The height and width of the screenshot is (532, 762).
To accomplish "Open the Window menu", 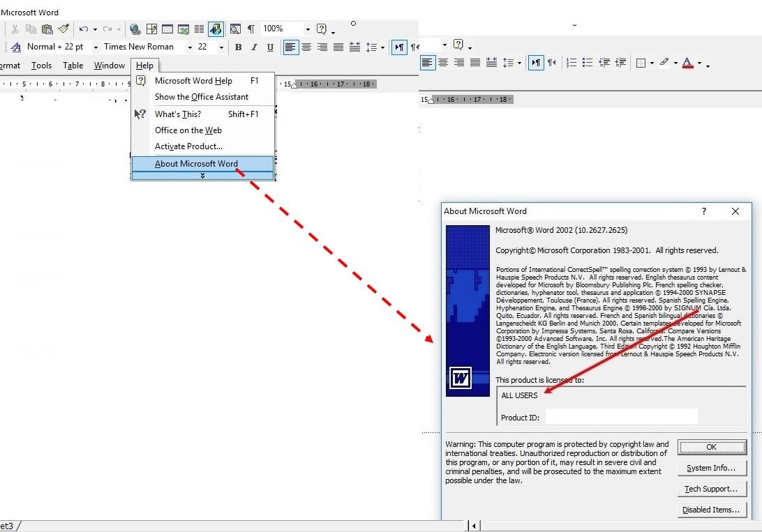I will tap(110, 66).
